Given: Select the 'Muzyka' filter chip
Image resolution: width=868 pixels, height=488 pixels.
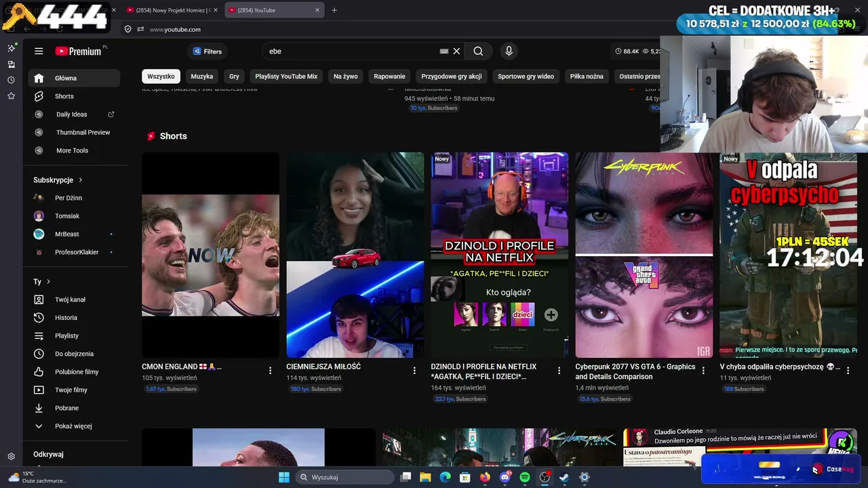Looking at the screenshot, I should tap(202, 77).
